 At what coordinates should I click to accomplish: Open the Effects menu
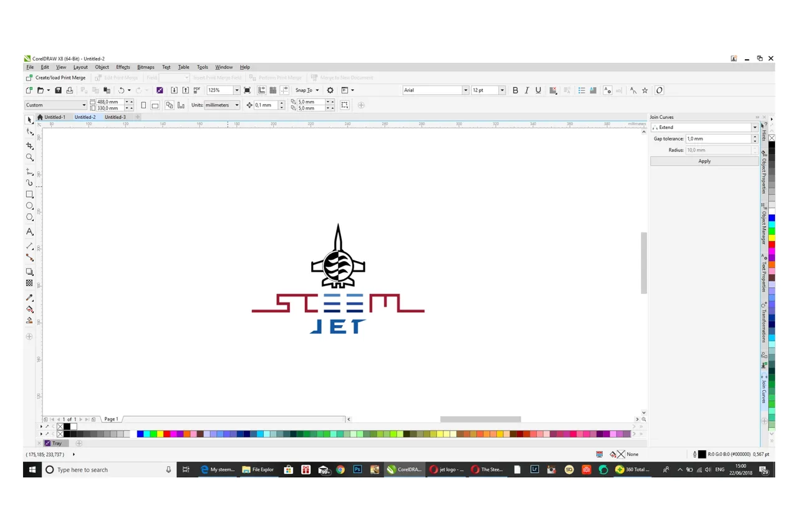pyautogui.click(x=123, y=67)
